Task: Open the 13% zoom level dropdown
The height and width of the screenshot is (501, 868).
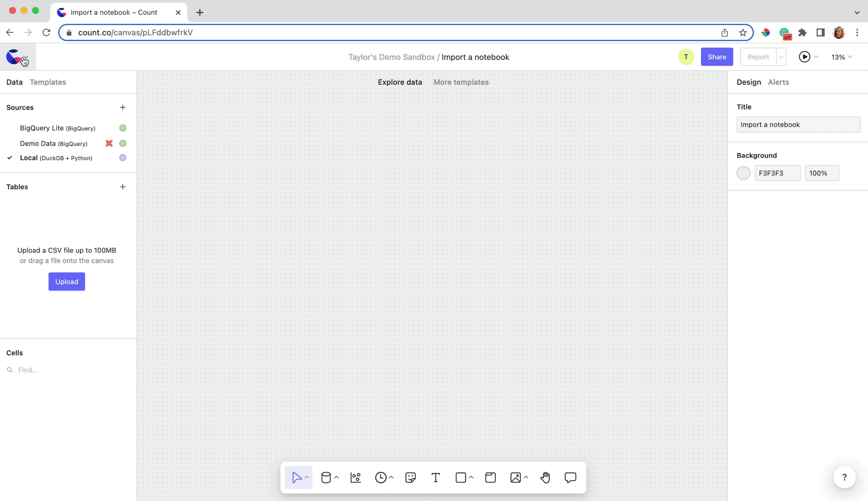Action: coord(841,57)
